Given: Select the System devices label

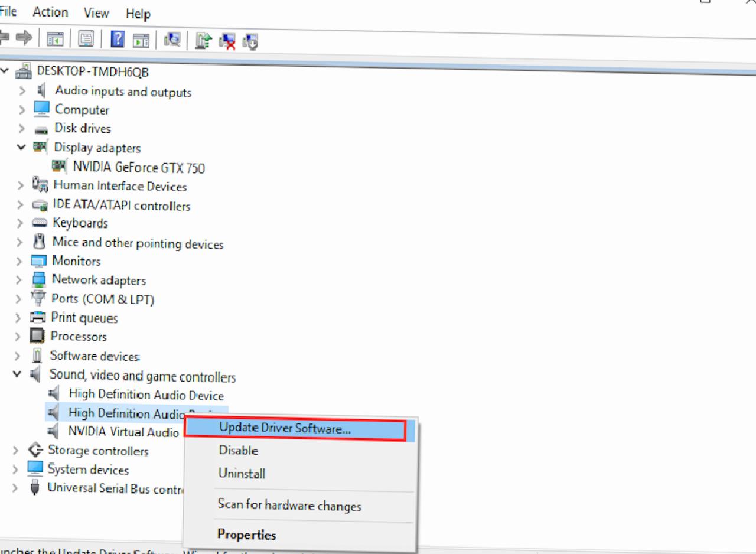Looking at the screenshot, I should (88, 470).
